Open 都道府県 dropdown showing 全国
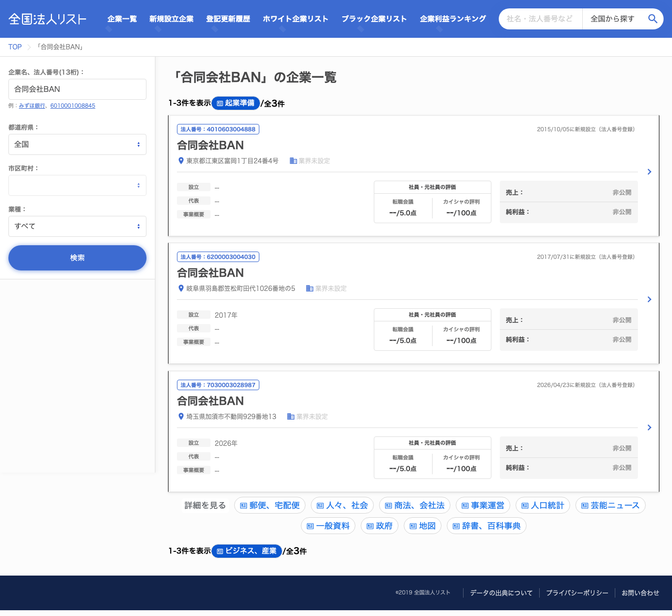This screenshot has width=672, height=616. [x=77, y=144]
